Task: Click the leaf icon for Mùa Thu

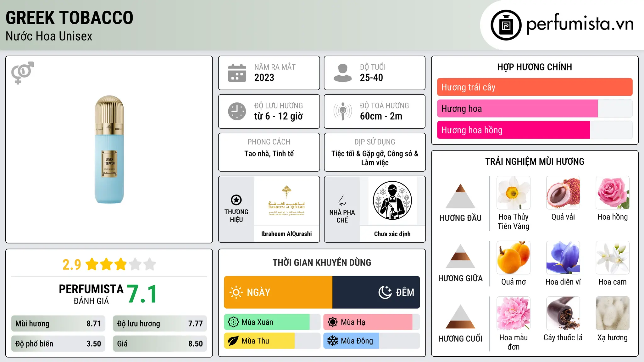Action: (x=233, y=341)
